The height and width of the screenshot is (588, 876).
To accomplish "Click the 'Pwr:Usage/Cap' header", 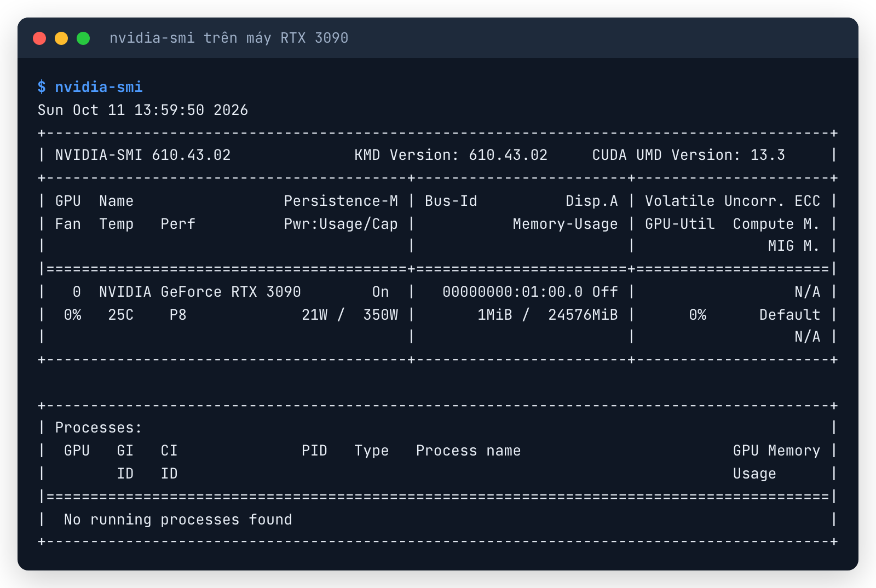I will pos(341,224).
